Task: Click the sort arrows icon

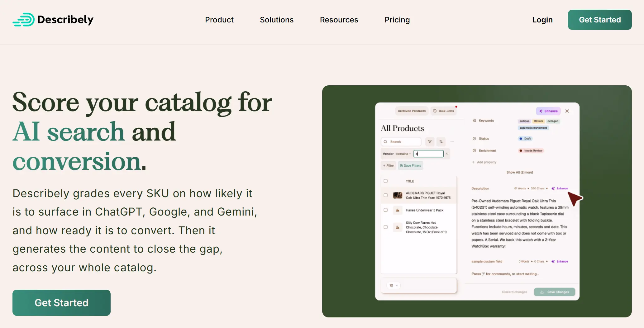Action: (441, 142)
